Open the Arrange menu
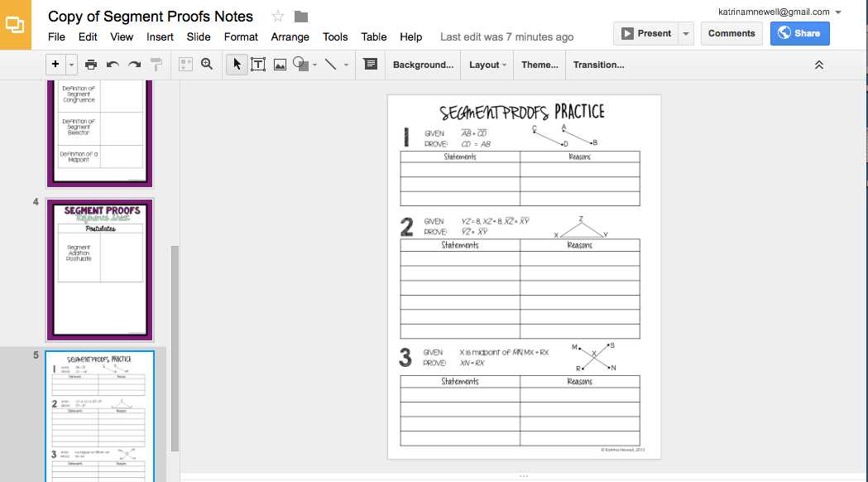 [x=290, y=37]
